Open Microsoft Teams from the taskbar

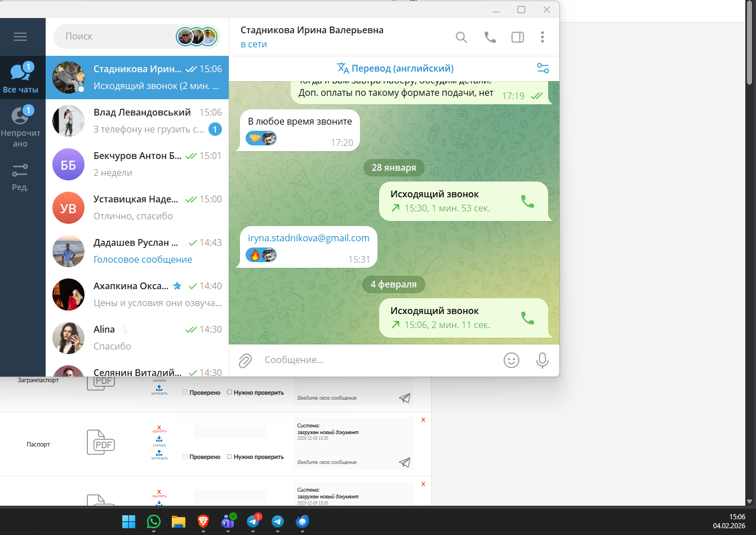click(x=228, y=521)
